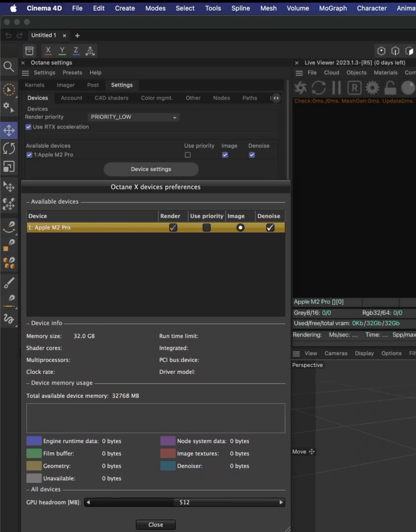Image resolution: width=416 pixels, height=532 pixels.
Task: Open Live Viewer settings gear icon
Action: [372, 88]
